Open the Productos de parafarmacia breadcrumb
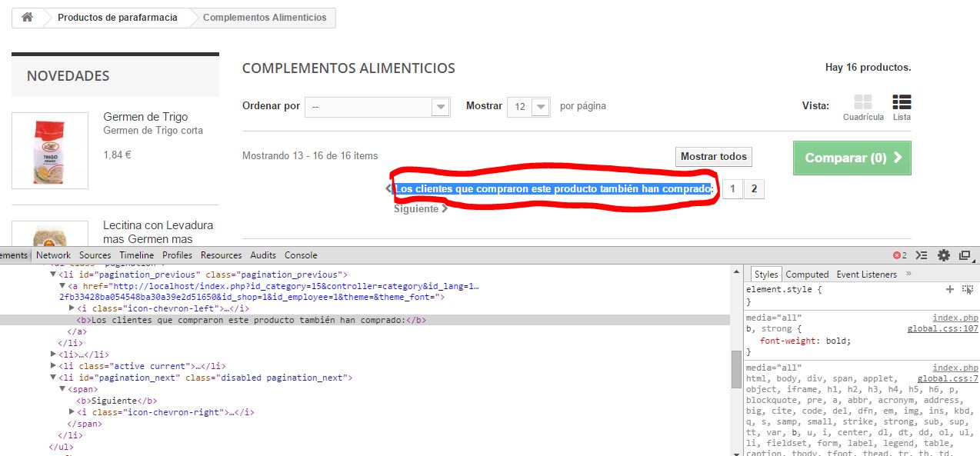980x456 pixels. (x=117, y=17)
